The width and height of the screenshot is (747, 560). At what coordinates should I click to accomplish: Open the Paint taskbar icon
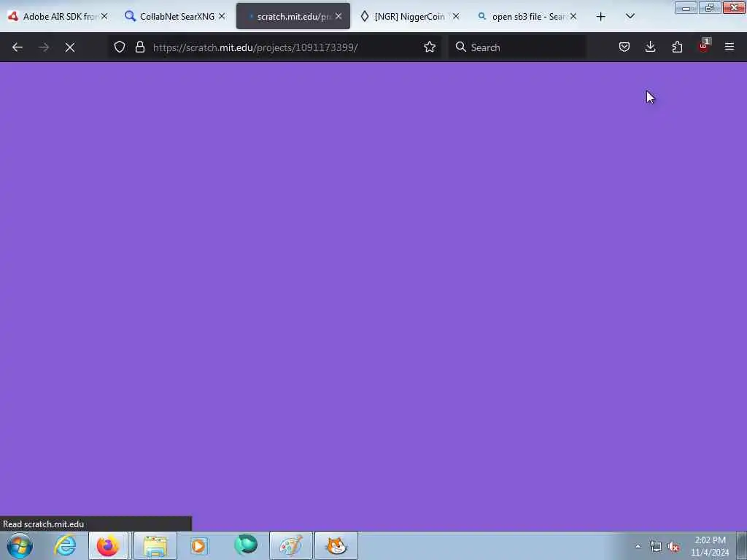(x=290, y=545)
